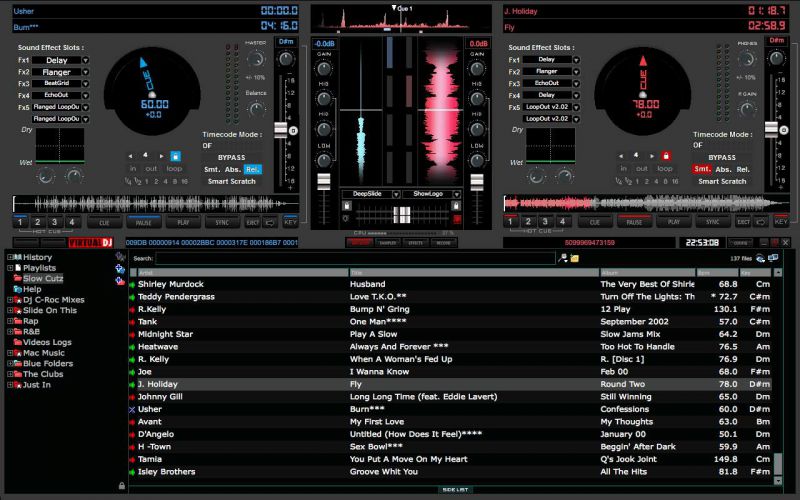Screen dimensions: 800x500
Task: Sort the list by Artist column header
Action: point(242,273)
